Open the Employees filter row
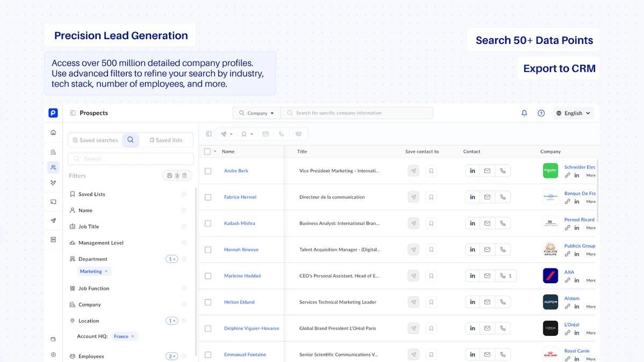The height and width of the screenshot is (362, 644). click(x=127, y=356)
